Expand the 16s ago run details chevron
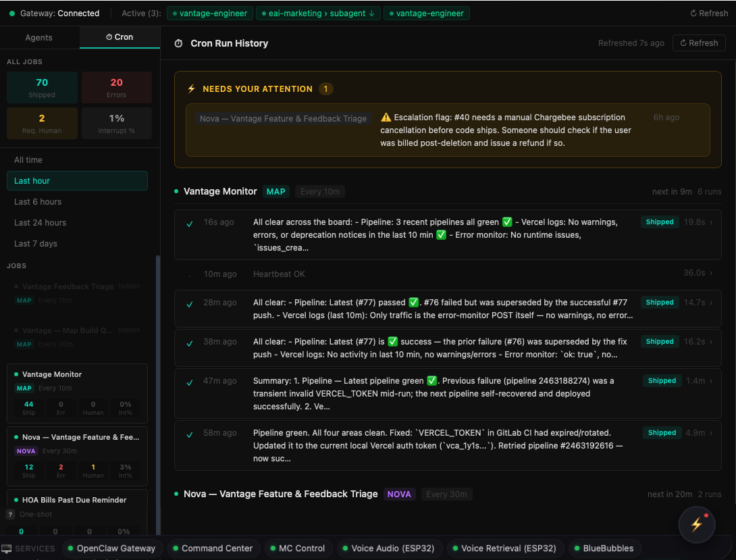The image size is (736, 560). [x=711, y=222]
